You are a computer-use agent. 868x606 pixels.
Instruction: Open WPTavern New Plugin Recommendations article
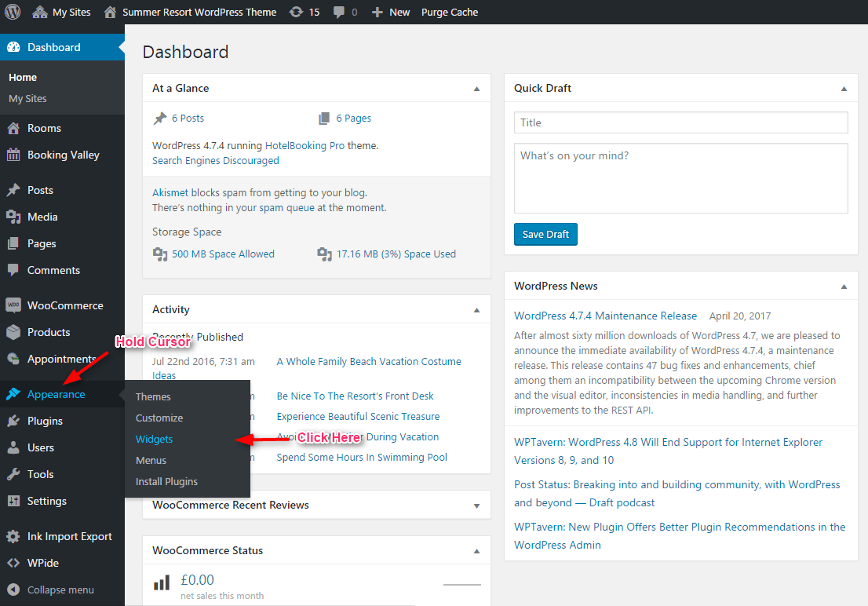click(x=680, y=535)
